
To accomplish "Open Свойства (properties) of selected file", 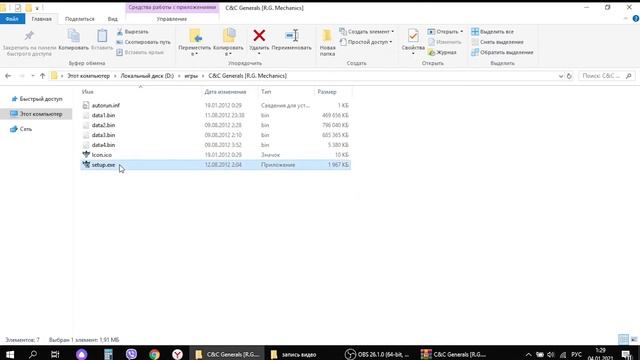I will tap(413, 42).
